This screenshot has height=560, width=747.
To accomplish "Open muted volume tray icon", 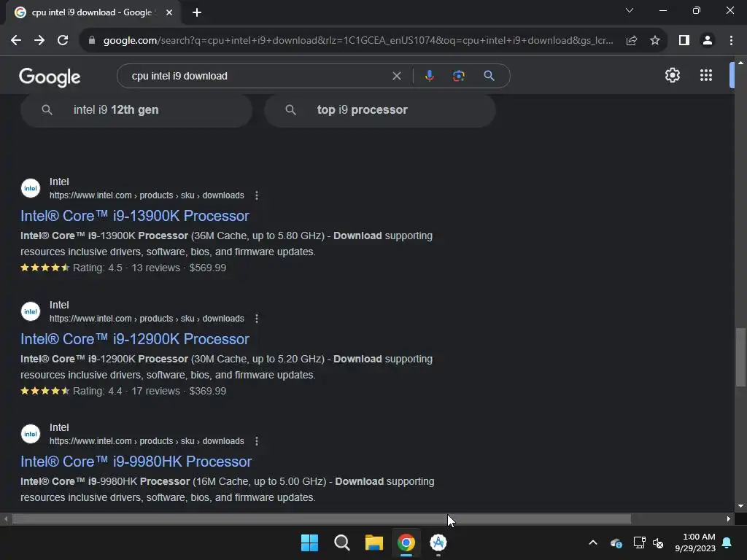I will (x=659, y=542).
